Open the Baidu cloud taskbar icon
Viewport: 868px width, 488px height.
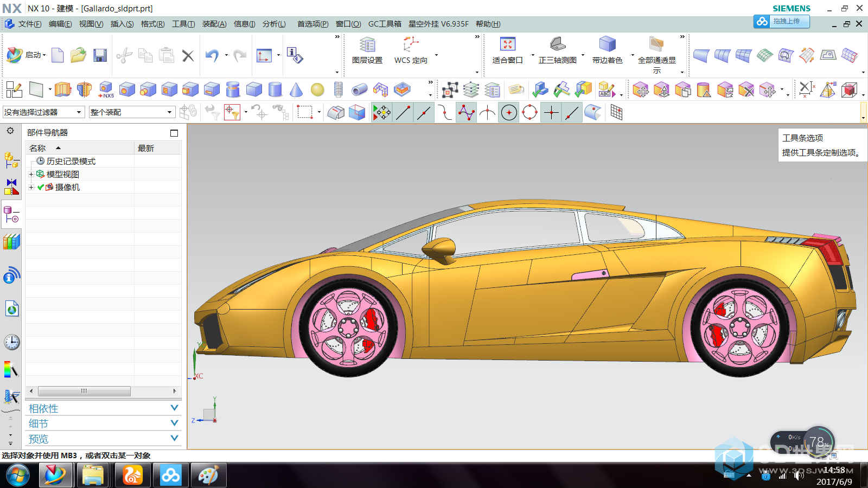tap(170, 476)
